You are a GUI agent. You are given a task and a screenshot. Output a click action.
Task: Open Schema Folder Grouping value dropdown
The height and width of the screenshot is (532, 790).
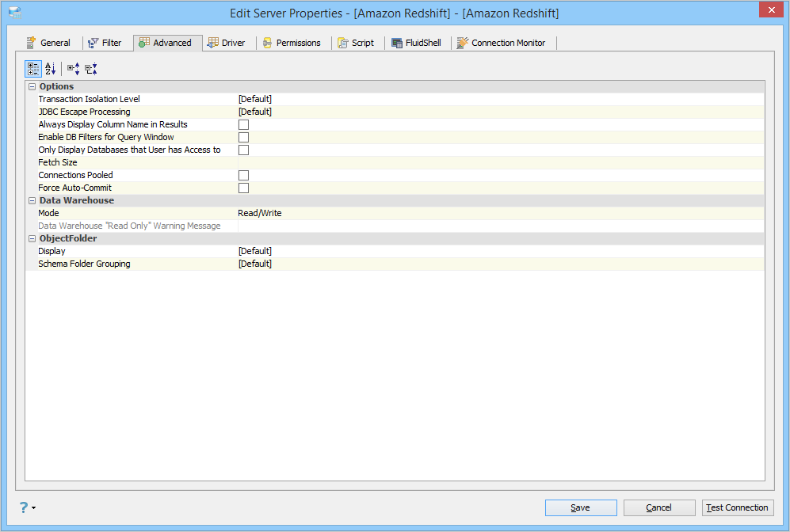501,264
